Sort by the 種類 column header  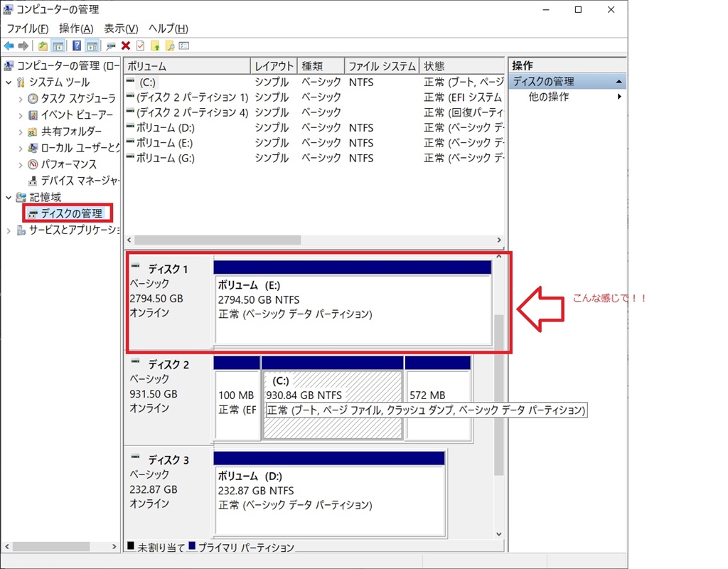[x=321, y=66]
